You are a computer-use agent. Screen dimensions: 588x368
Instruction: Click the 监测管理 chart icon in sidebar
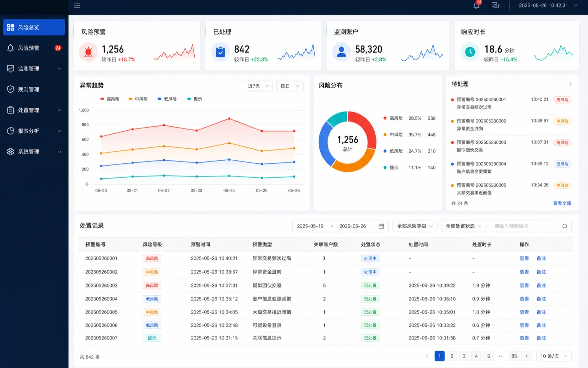(x=10, y=69)
